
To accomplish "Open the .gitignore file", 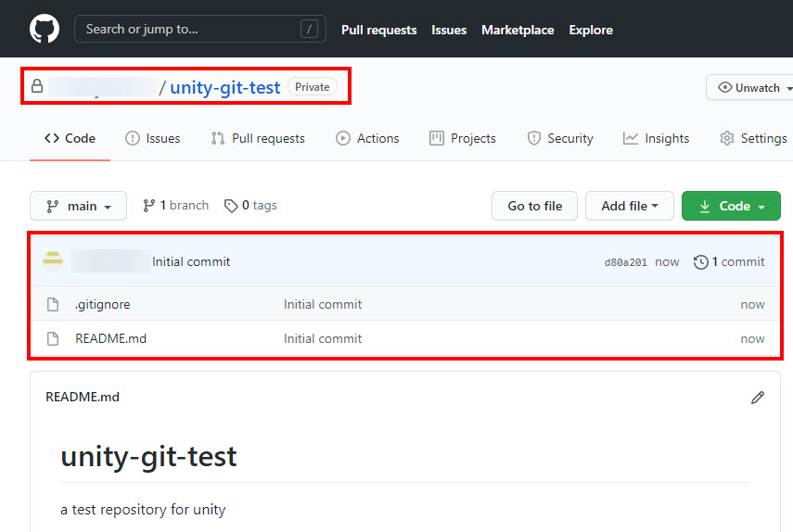I will [103, 305].
